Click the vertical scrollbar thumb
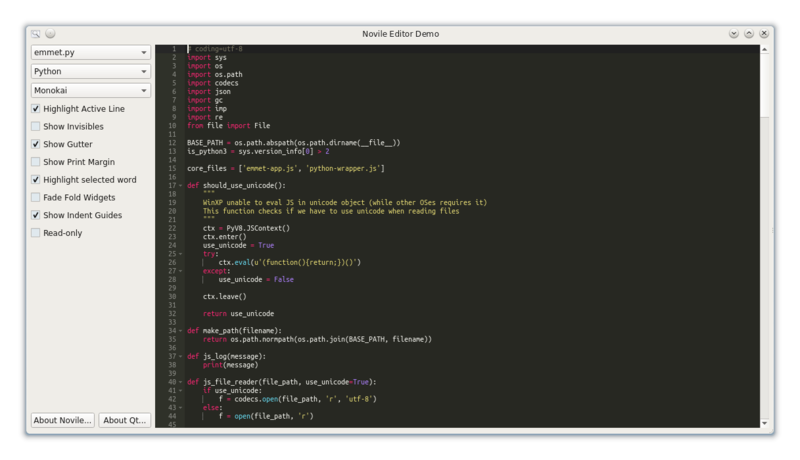Screen dimensions: 800x460 pos(764,85)
